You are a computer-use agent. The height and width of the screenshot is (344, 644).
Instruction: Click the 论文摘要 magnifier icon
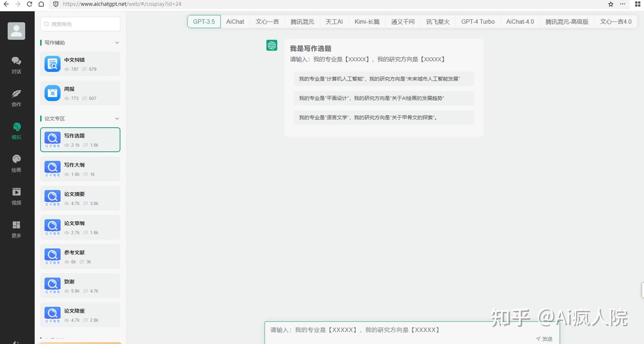[52, 198]
